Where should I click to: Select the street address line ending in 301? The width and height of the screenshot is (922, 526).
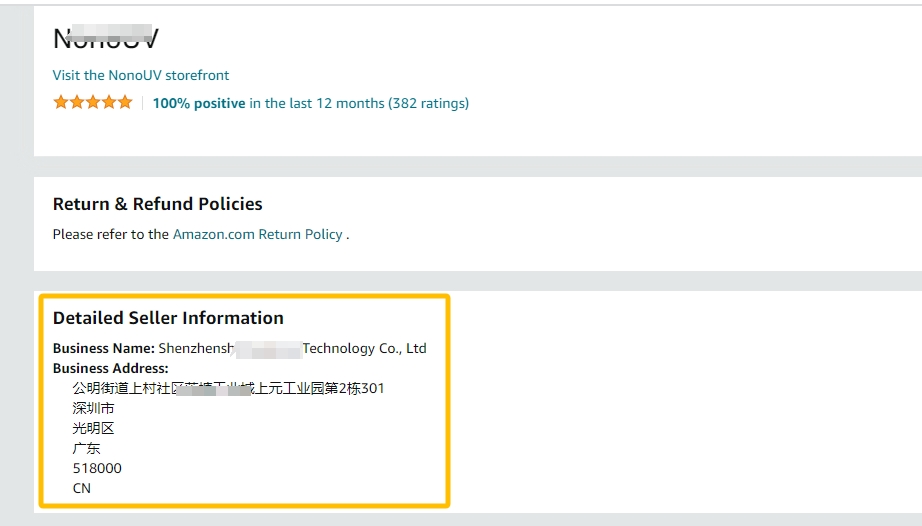tap(228, 388)
